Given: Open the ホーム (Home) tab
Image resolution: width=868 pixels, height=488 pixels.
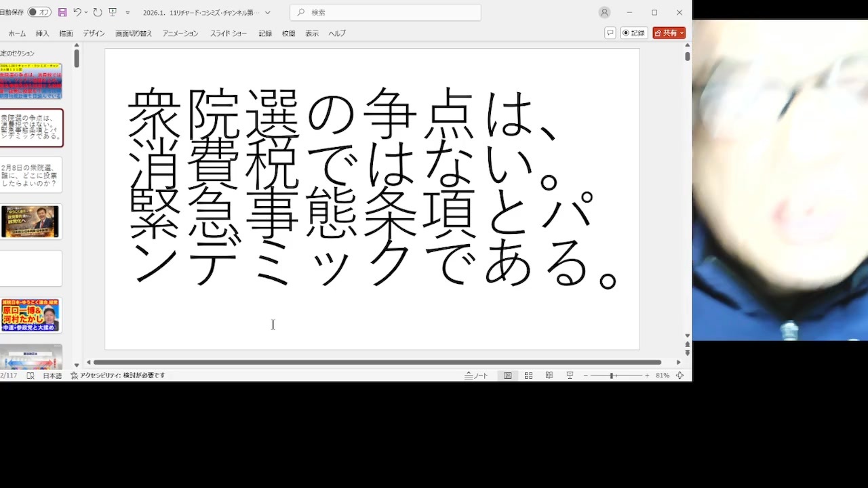Looking at the screenshot, I should click(17, 33).
